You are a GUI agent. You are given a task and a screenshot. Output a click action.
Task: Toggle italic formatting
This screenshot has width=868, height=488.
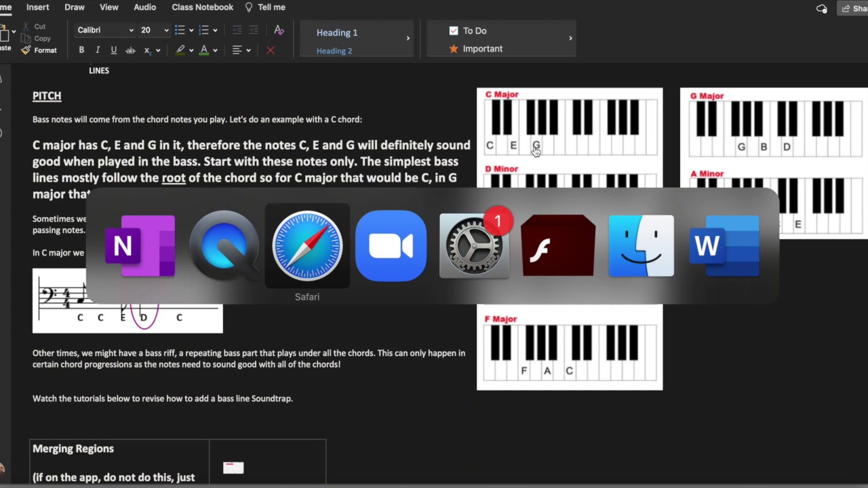click(x=98, y=50)
